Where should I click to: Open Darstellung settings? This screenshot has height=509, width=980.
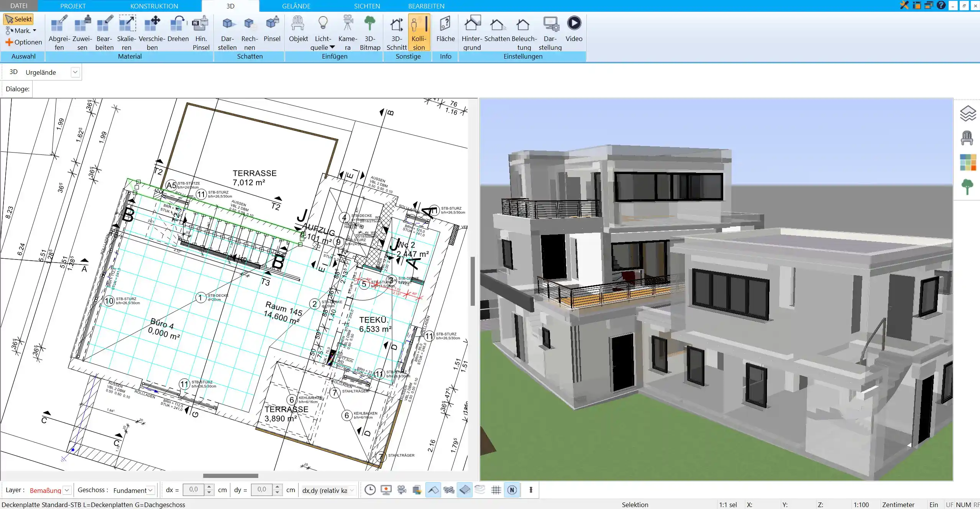(550, 33)
